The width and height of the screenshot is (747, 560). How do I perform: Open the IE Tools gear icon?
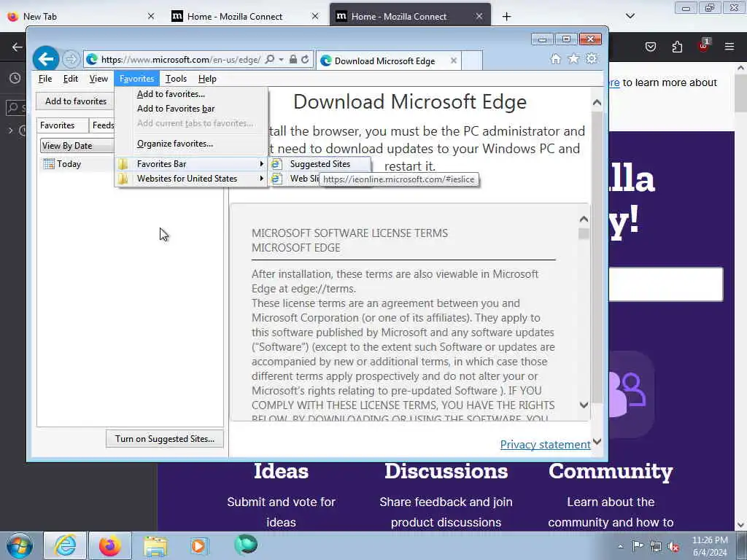[592, 58]
